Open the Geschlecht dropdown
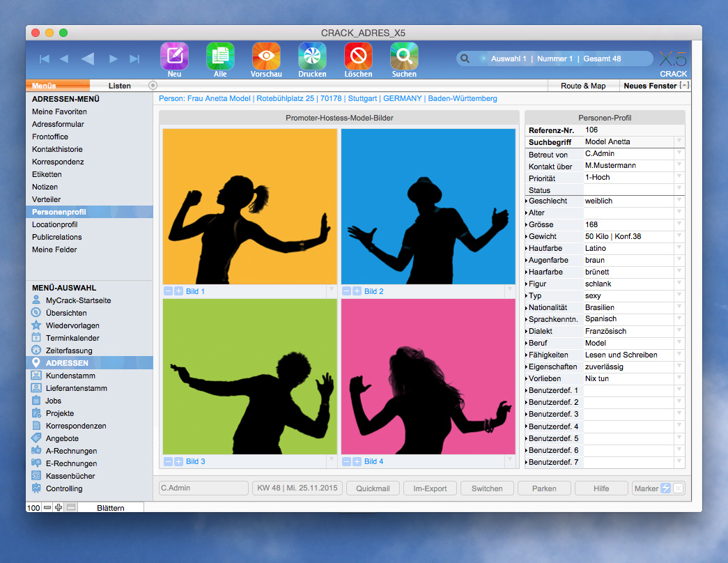Image resolution: width=728 pixels, height=563 pixels. pos(678,201)
